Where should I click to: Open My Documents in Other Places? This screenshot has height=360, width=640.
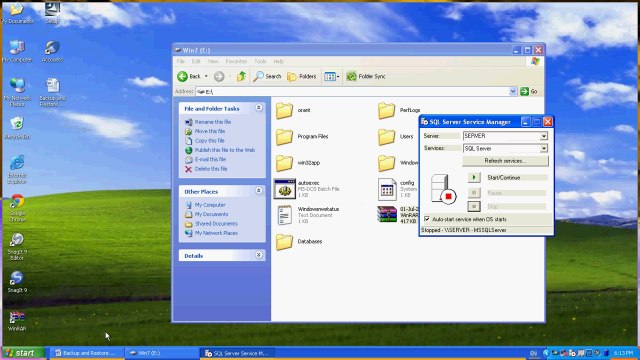(x=211, y=214)
